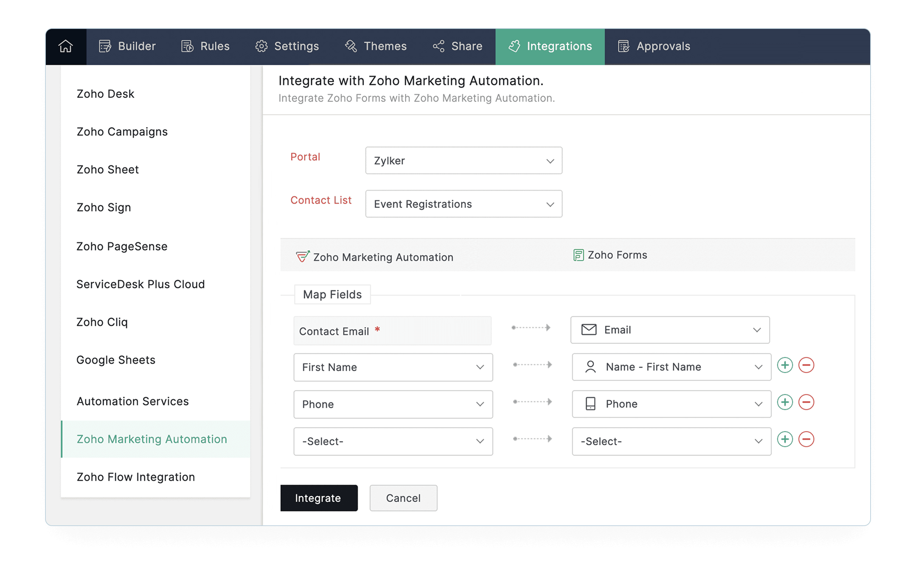Viewport: 916px width, 588px height.
Task: Open the right Phone form field dropdown
Action: (x=671, y=404)
